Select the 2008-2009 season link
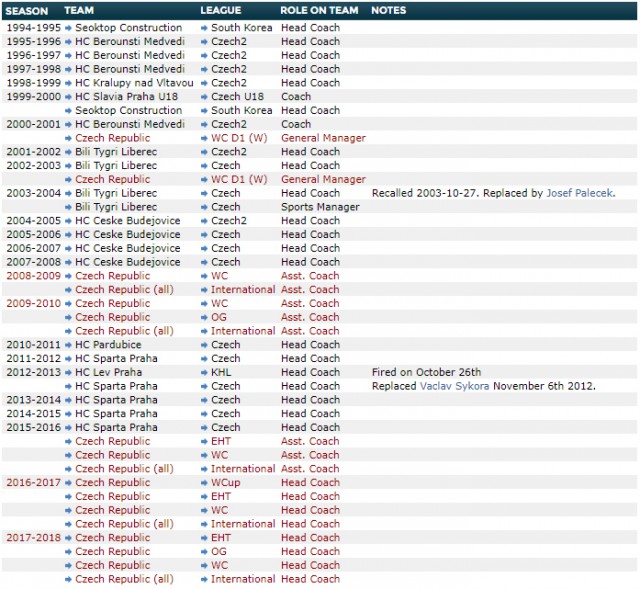This screenshot has width=640, height=589. click(x=33, y=276)
